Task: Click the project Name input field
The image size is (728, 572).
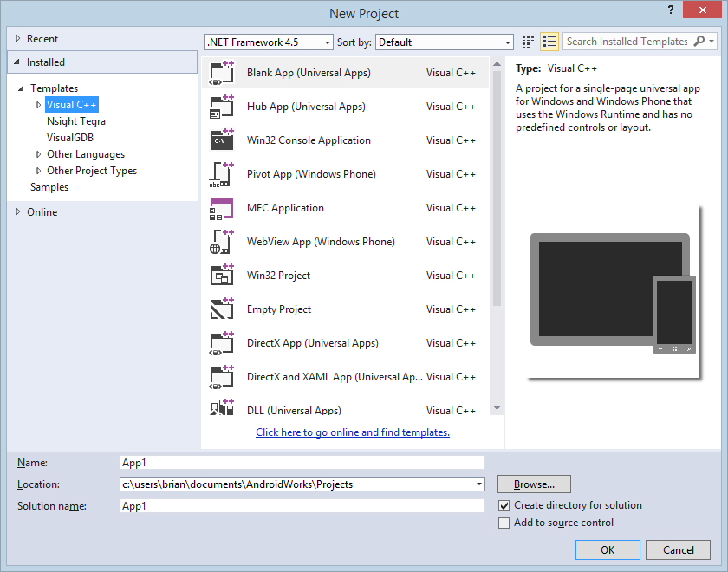Action: coord(302,463)
